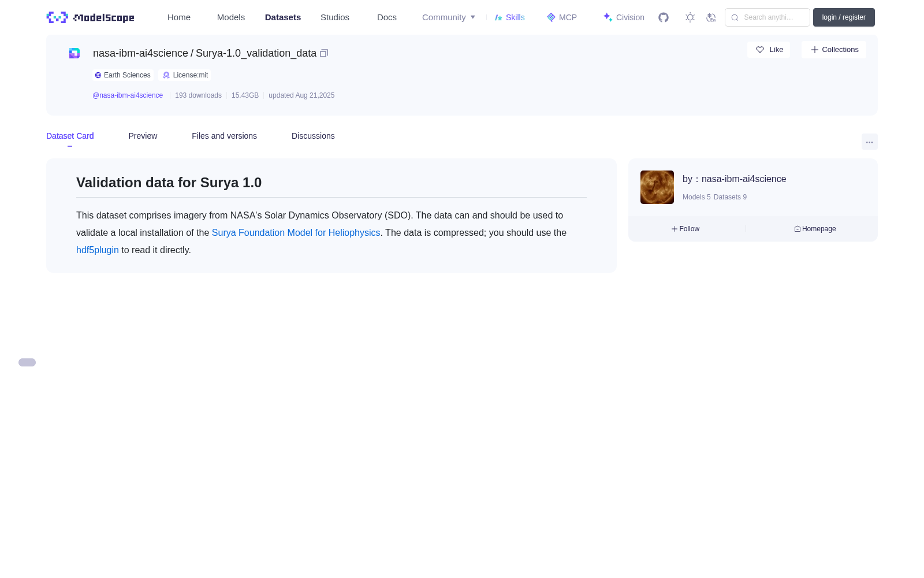Click the Validation data for Surya 1.0 heading
The image size is (924, 578).
[169, 183]
